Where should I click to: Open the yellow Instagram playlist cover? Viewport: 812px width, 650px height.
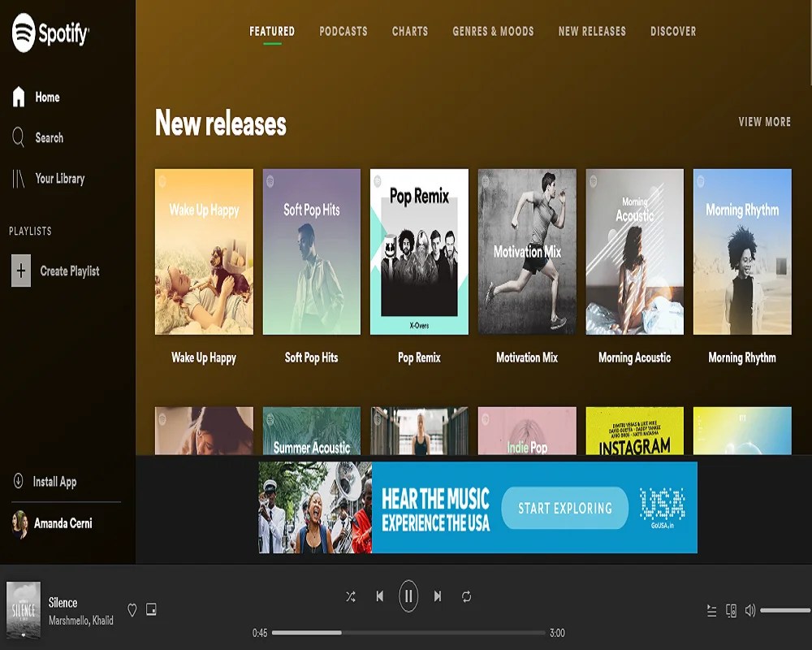635,431
